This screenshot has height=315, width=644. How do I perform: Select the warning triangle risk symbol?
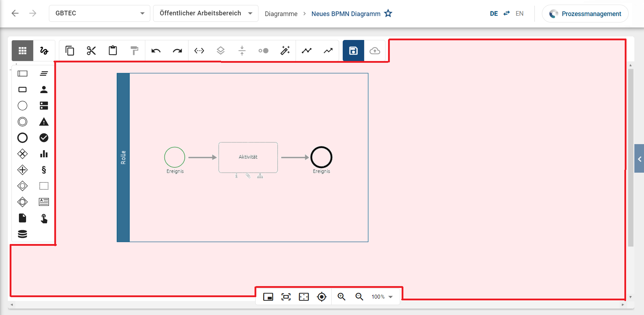click(x=44, y=122)
